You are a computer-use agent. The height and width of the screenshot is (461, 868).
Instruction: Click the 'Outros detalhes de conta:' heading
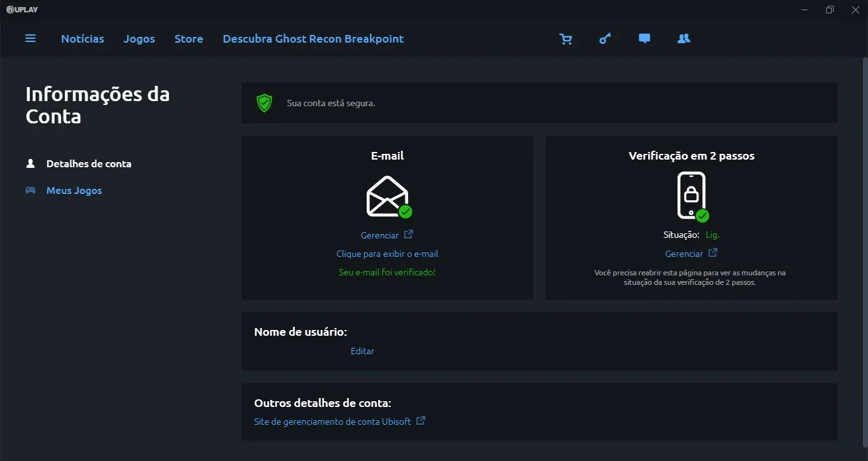pos(323,403)
